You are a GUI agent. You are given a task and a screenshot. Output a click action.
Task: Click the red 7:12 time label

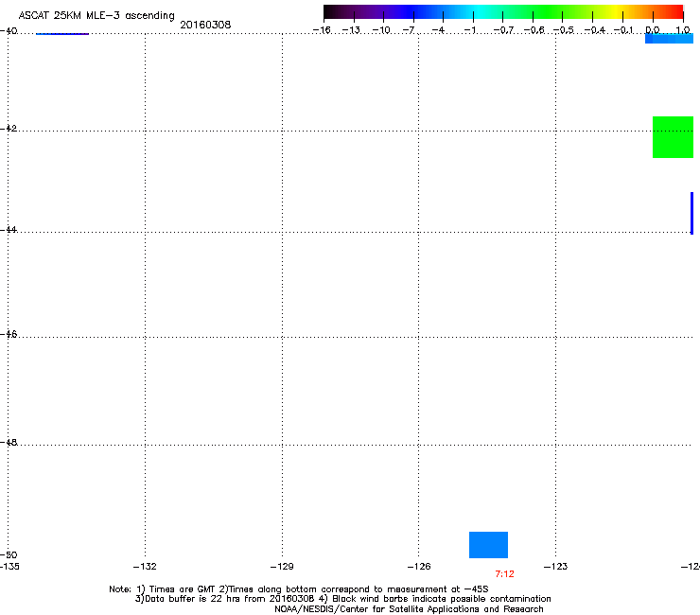(504, 574)
